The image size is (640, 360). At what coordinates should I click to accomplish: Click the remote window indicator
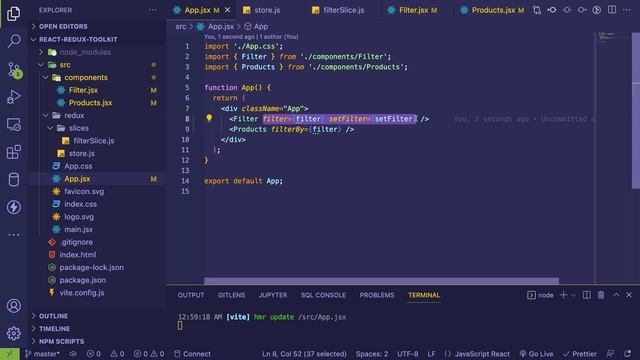[x=10, y=353]
